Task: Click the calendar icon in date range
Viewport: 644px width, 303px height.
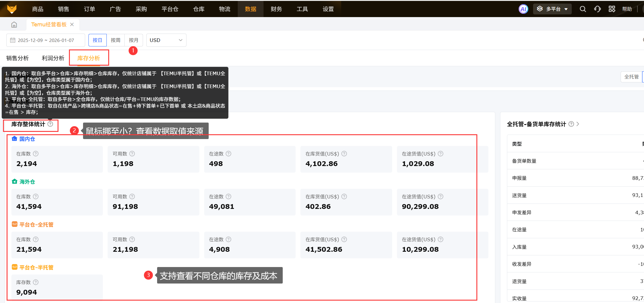Action: click(x=13, y=40)
